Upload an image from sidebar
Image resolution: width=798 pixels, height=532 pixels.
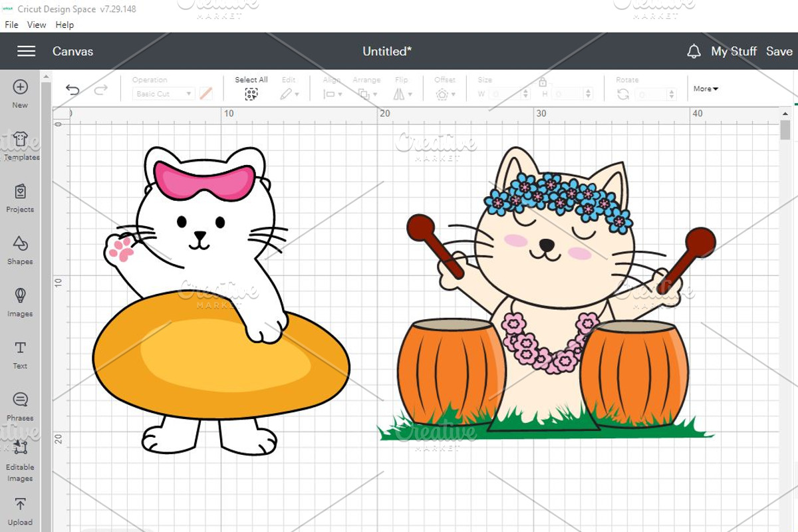pyautogui.click(x=20, y=511)
